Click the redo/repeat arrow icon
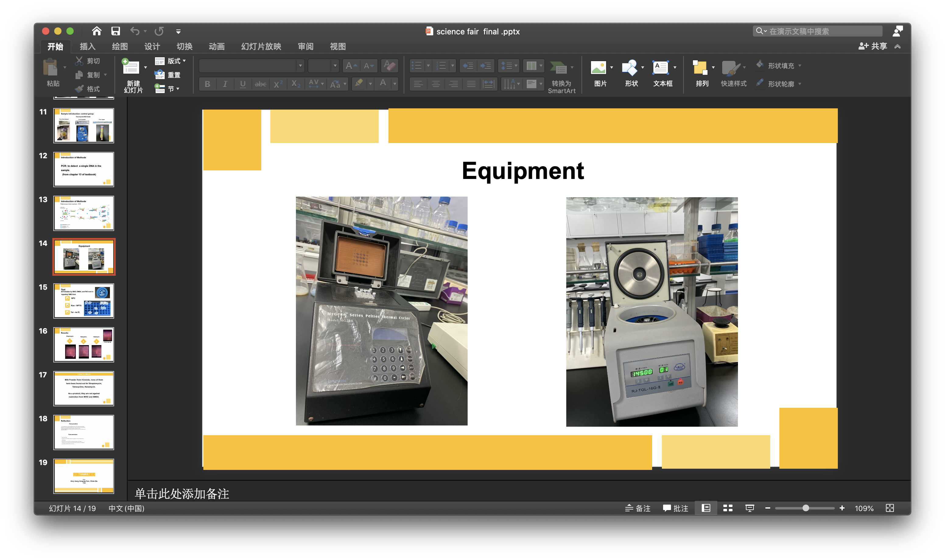The height and width of the screenshot is (560, 945). point(159,31)
